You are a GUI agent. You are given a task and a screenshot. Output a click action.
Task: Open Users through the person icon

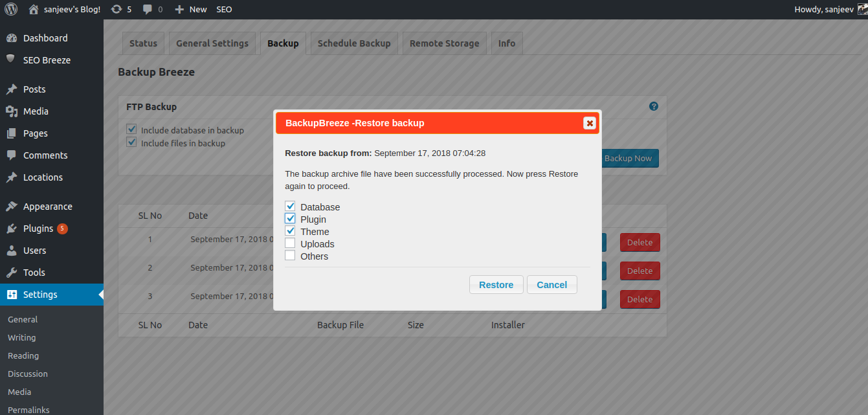coord(11,251)
